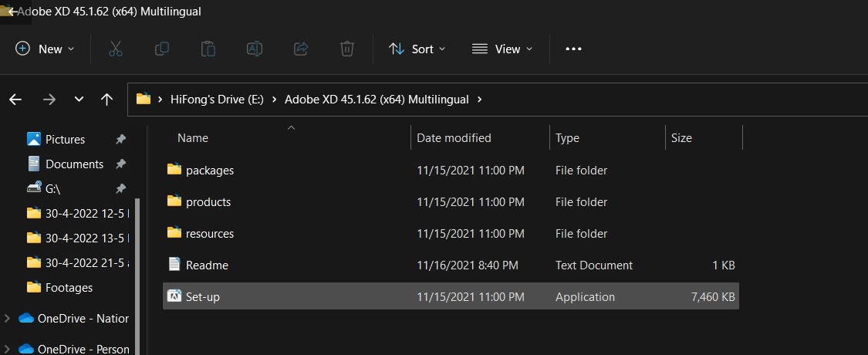Open the View layout dropdown
The image size is (868, 355).
tap(502, 49)
